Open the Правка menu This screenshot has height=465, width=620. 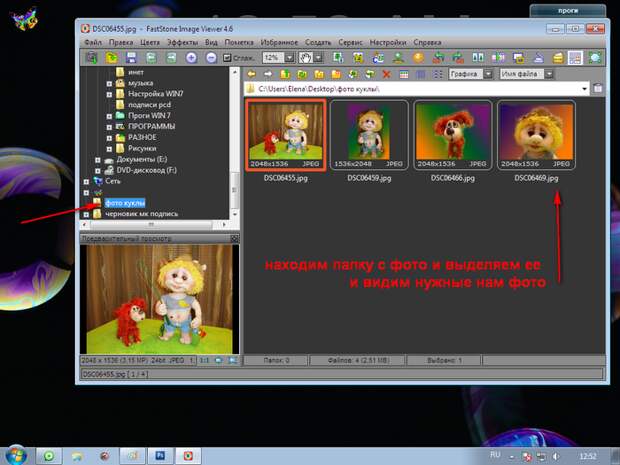click(121, 42)
